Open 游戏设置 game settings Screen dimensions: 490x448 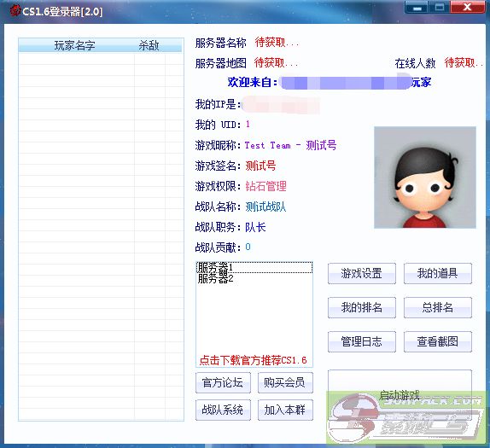coord(362,273)
